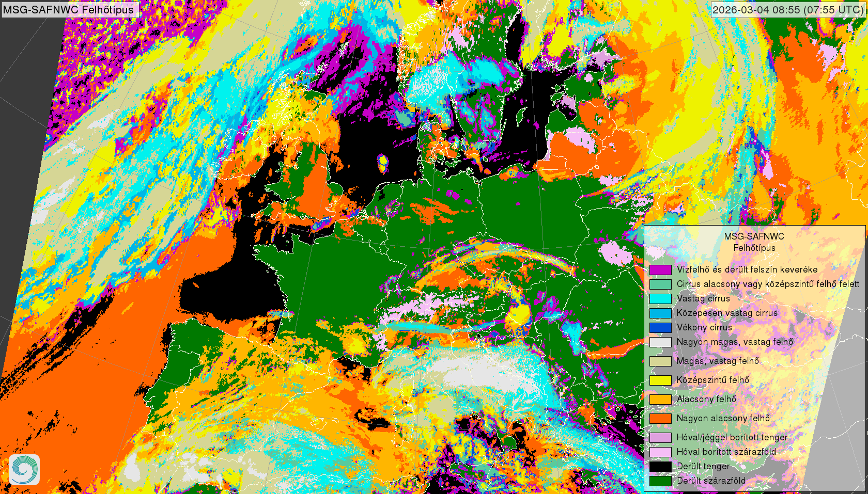Click the cyan Vastag cirrus swatch
The height and width of the screenshot is (494, 868).
click(x=660, y=298)
